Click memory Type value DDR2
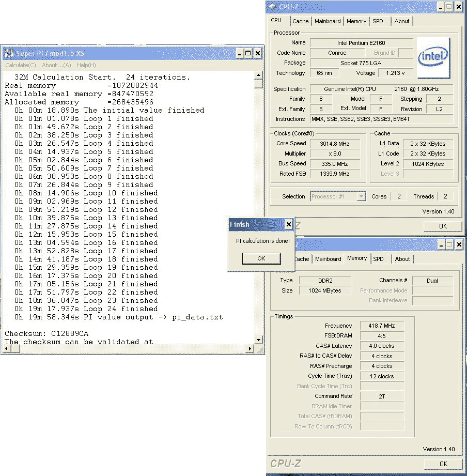 click(325, 281)
